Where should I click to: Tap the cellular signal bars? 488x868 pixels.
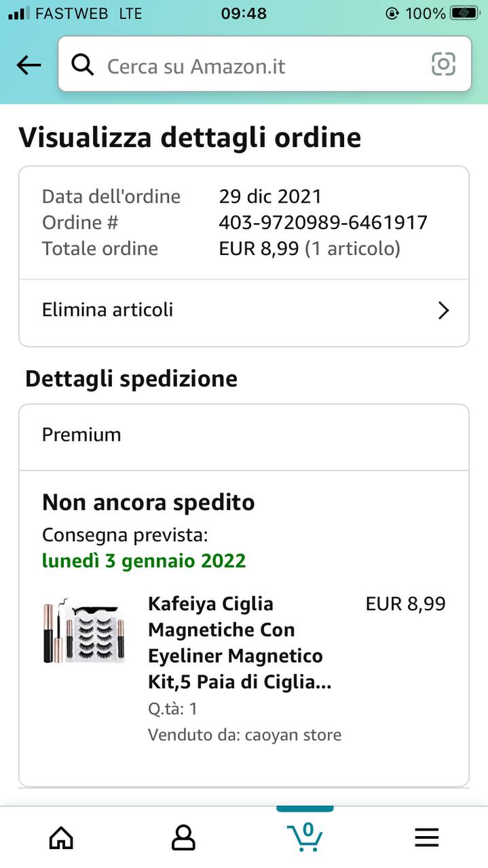[19, 14]
